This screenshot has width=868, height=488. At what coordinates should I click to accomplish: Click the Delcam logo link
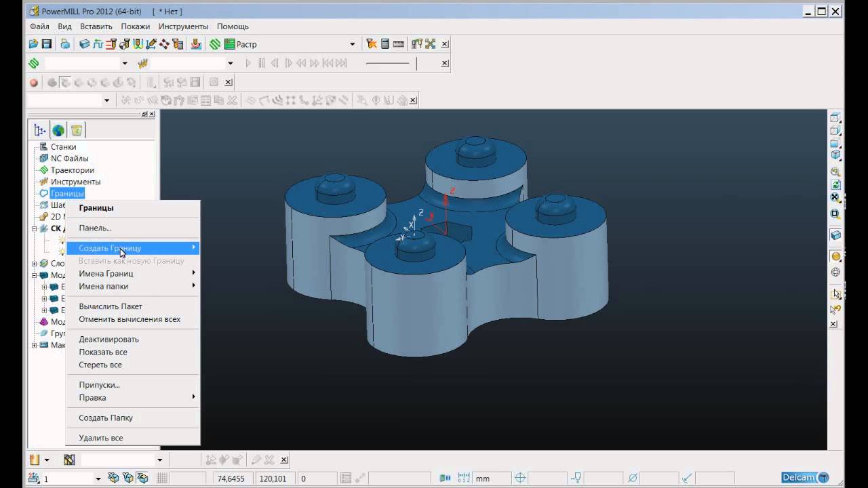(x=805, y=478)
